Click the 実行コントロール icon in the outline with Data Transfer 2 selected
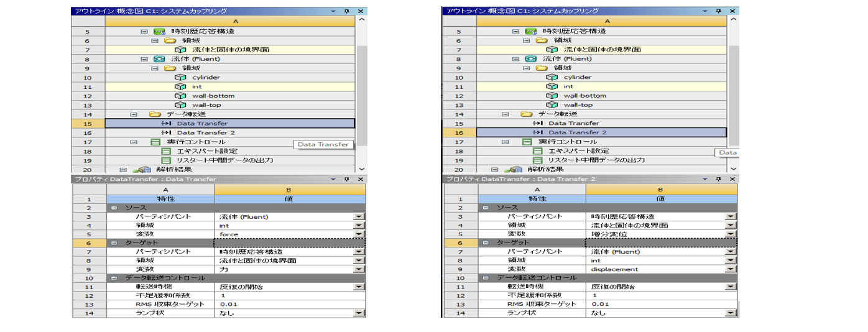The height and width of the screenshot is (332, 868). pos(527,142)
